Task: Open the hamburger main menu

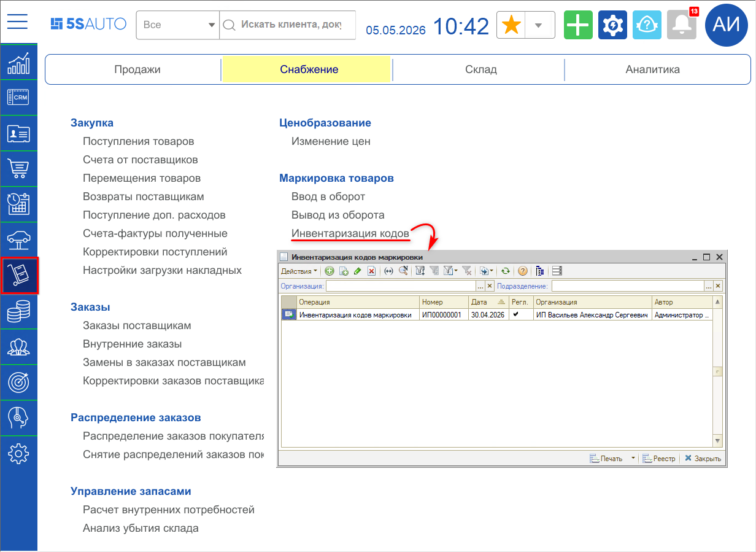Action: (x=18, y=21)
